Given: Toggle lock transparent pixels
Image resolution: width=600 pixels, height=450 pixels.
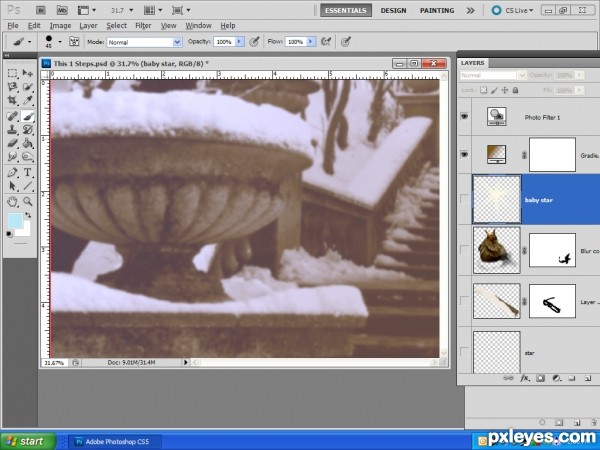Looking at the screenshot, I should (x=484, y=90).
